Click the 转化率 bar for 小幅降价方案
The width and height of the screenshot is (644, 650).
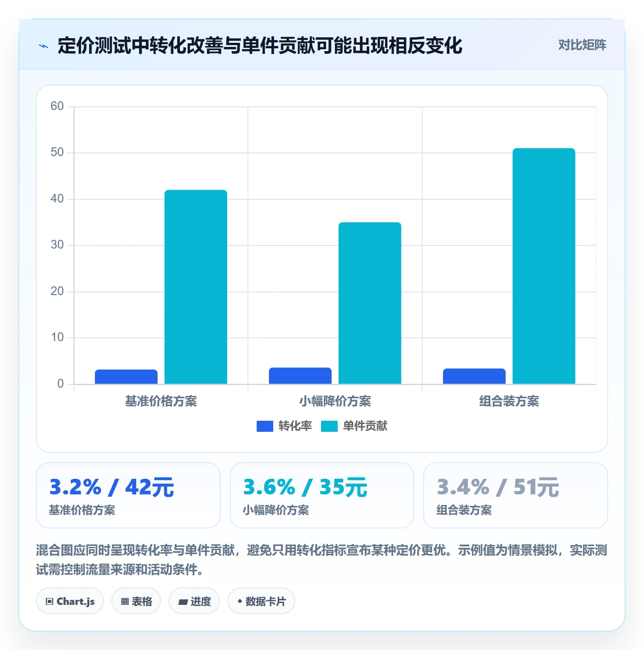coord(300,376)
